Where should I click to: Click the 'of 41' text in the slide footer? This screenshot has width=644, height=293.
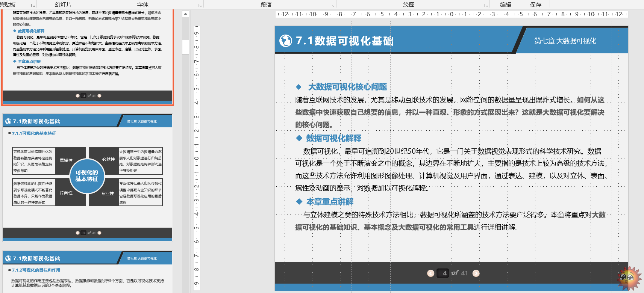coord(460,273)
